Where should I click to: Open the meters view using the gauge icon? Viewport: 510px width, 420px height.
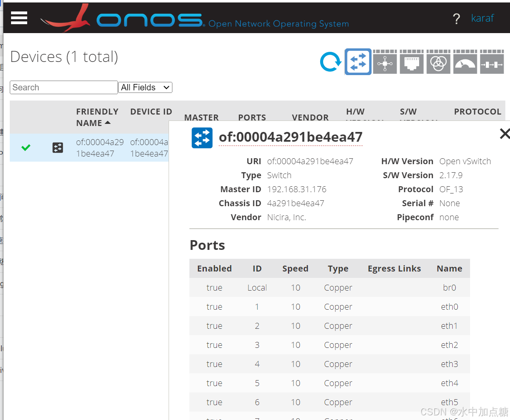(x=465, y=62)
